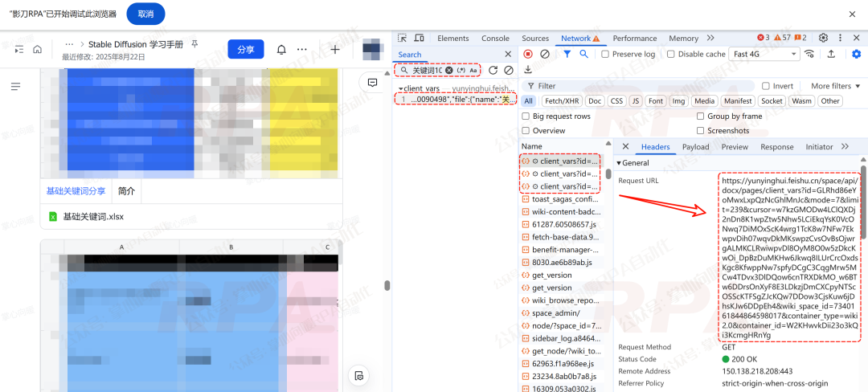Image resolution: width=868 pixels, height=392 pixels.
Task: Collapse the client_vars search result
Action: [400, 88]
